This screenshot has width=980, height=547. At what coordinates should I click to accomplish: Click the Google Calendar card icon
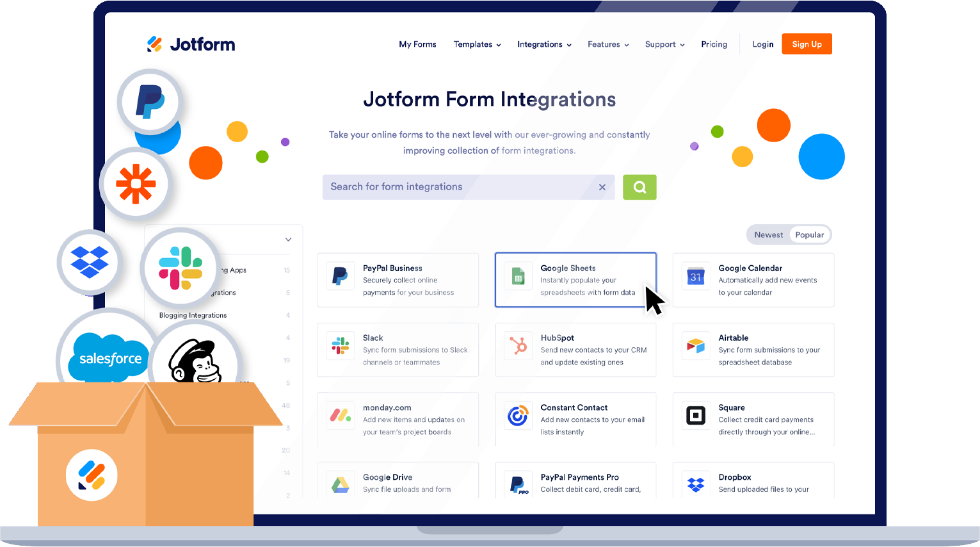pyautogui.click(x=696, y=276)
